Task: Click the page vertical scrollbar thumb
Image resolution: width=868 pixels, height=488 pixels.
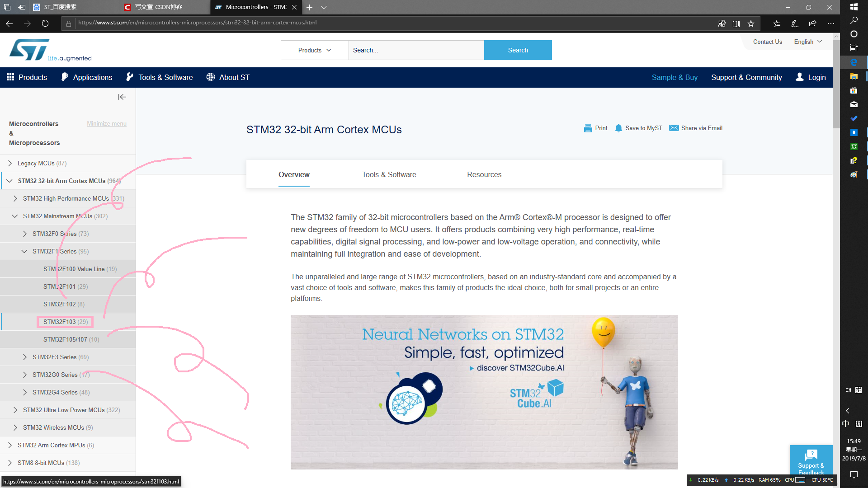Action: 836,84
